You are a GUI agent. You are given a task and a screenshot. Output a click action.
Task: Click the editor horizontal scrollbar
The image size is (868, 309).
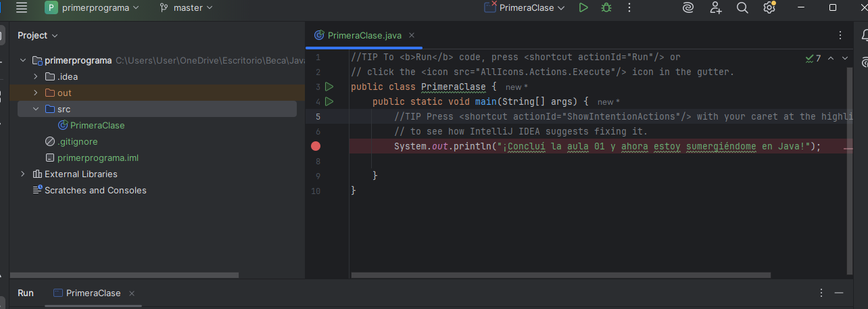pos(560,275)
